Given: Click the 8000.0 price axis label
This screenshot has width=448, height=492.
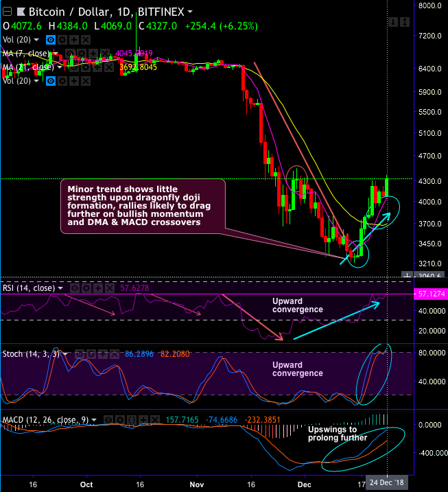Looking at the screenshot, I should pyautogui.click(x=429, y=5).
